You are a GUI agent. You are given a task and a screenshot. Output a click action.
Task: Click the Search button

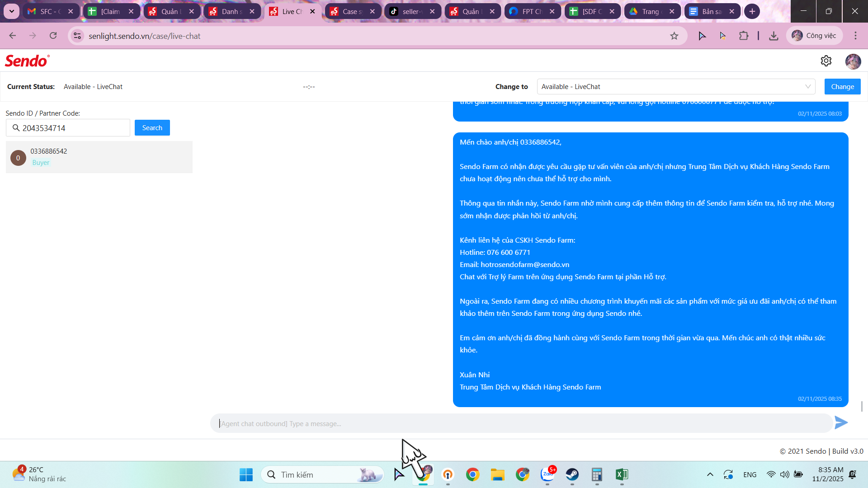pos(152,128)
